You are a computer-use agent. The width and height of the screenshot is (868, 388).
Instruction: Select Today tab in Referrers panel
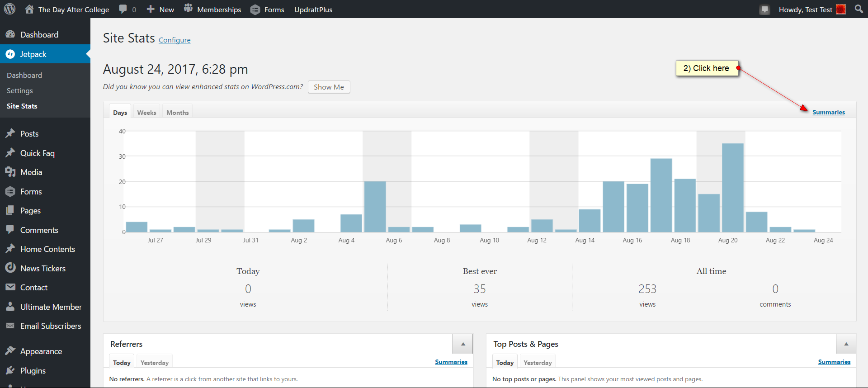(x=122, y=362)
